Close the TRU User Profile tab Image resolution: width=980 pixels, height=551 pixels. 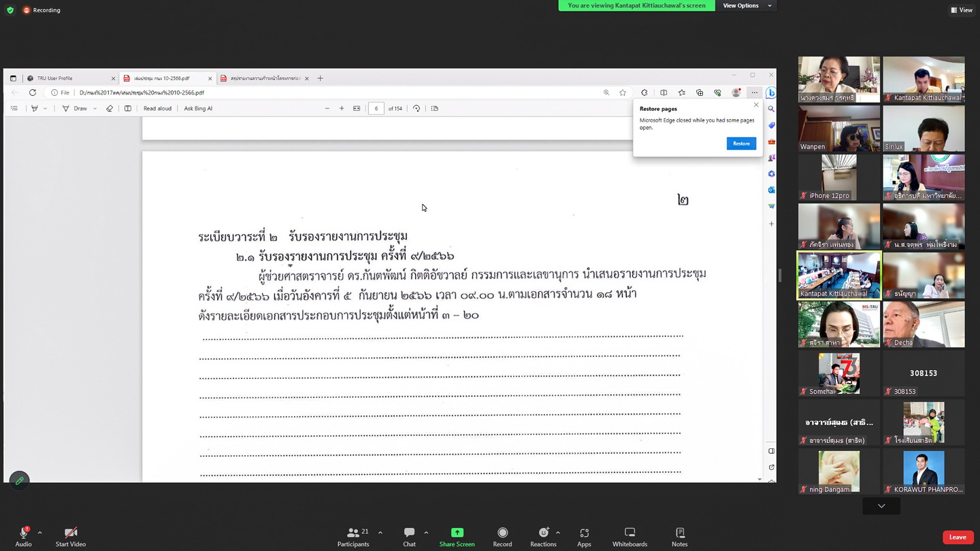(113, 78)
